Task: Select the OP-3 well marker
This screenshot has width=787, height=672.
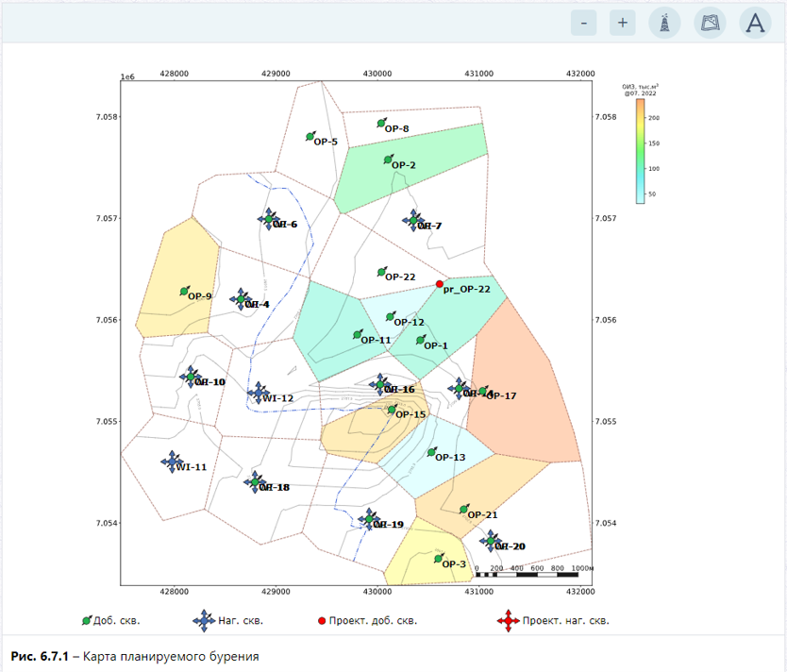Action: point(438,558)
